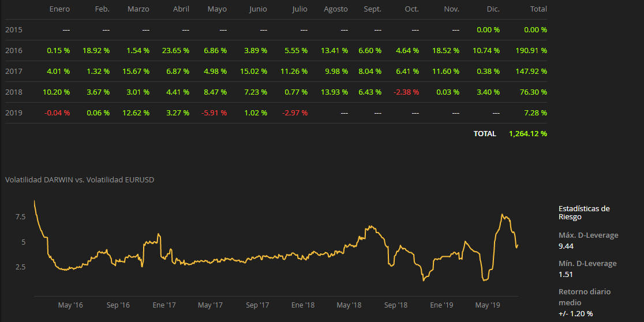
Task: Click the Estadísticas de Riesgo heading
Action: tap(584, 213)
